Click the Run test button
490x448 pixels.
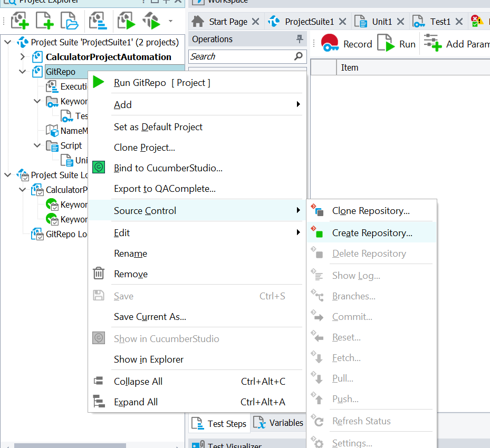397,44
